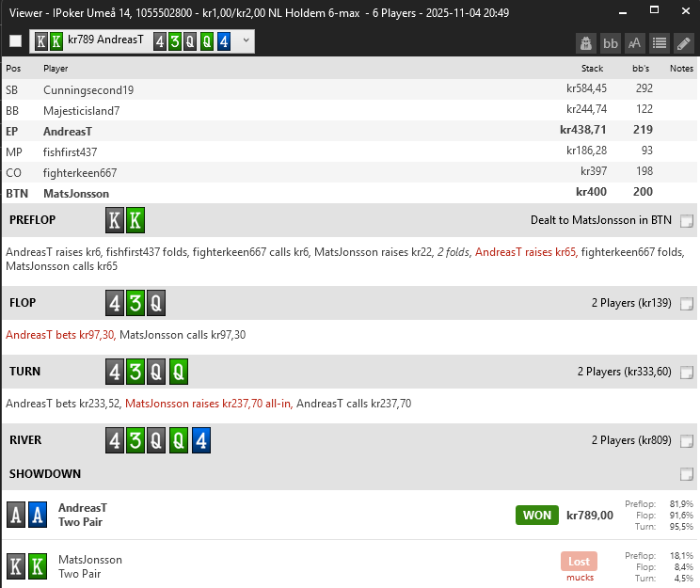700x588 pixels.
Task: Click the Notes column header
Action: point(681,69)
